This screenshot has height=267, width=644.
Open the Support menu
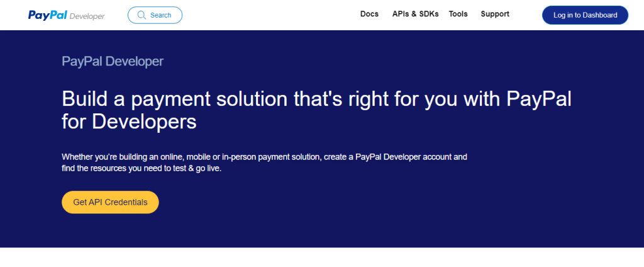pyautogui.click(x=495, y=14)
